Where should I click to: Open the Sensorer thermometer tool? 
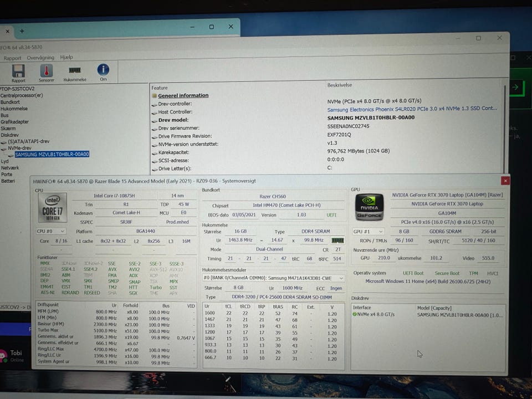pyautogui.click(x=46, y=71)
